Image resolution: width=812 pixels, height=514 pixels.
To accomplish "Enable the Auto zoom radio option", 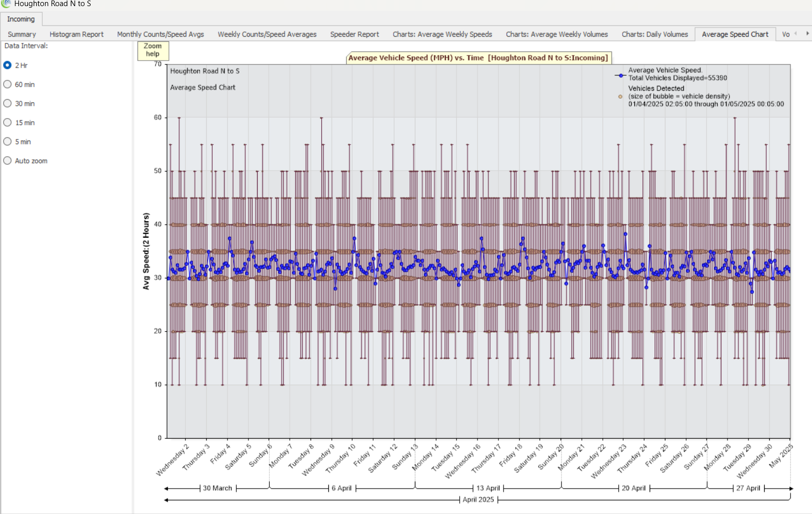I will (8, 161).
